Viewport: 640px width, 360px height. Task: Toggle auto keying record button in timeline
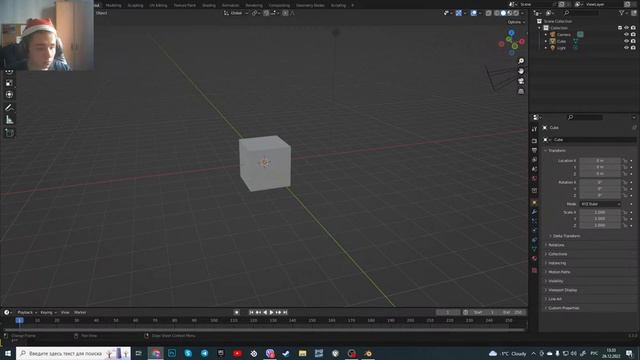[237, 312]
